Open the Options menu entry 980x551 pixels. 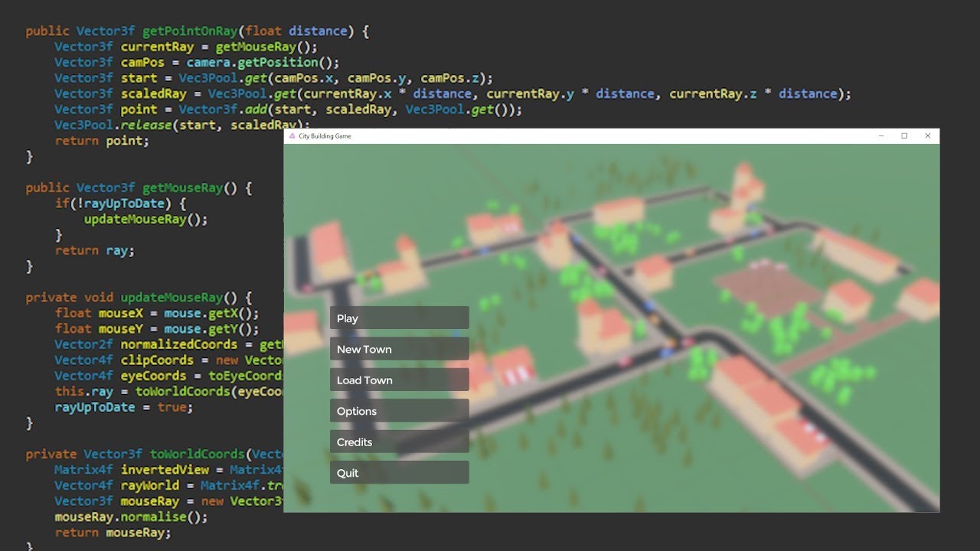coord(399,411)
